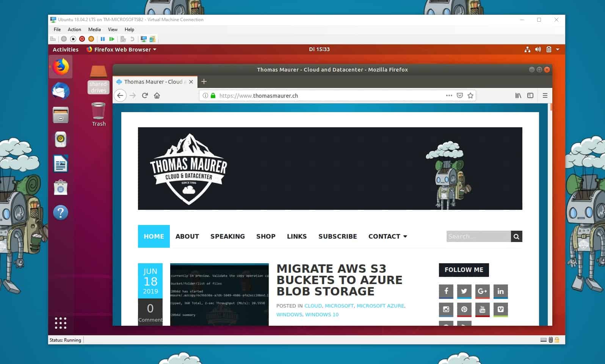Click the battery icon in Ubuntu top bar
The width and height of the screenshot is (605, 364).
click(549, 50)
